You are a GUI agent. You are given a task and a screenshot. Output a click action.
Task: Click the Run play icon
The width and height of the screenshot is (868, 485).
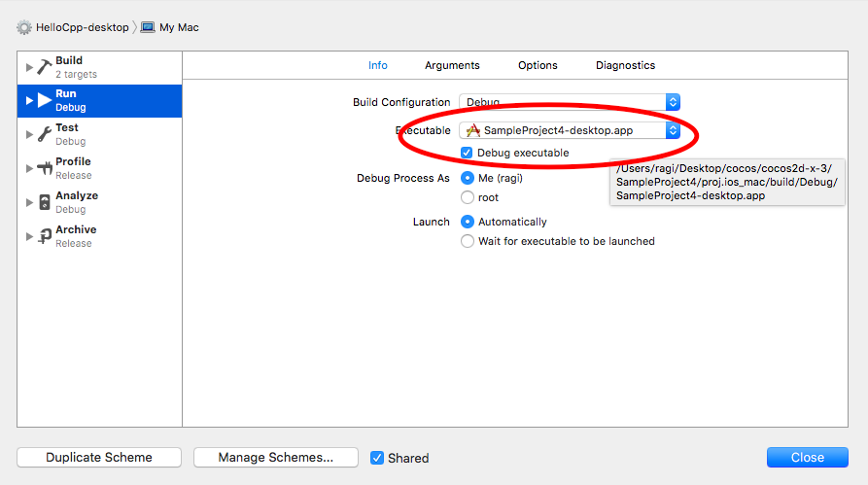[45, 100]
